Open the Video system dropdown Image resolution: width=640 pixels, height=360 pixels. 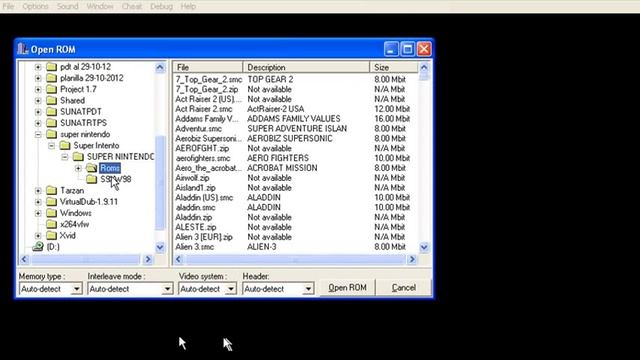(x=231, y=289)
